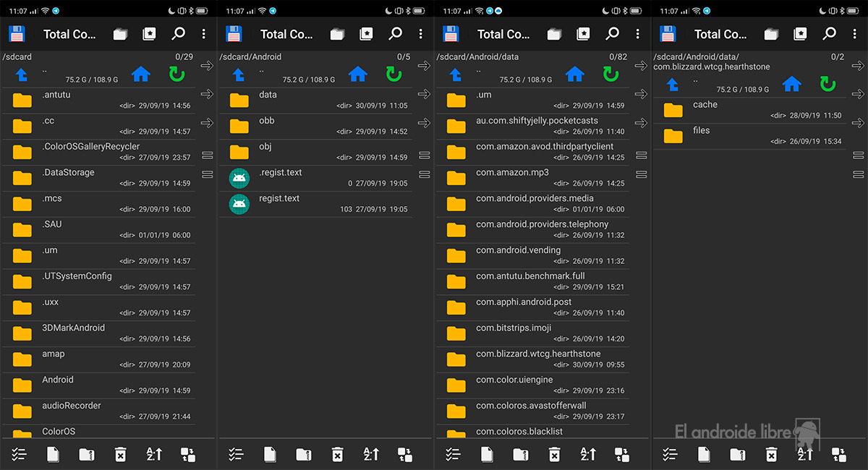
Task: Open com.blizzard.wtcg.hearthstone folder
Action: [532, 359]
